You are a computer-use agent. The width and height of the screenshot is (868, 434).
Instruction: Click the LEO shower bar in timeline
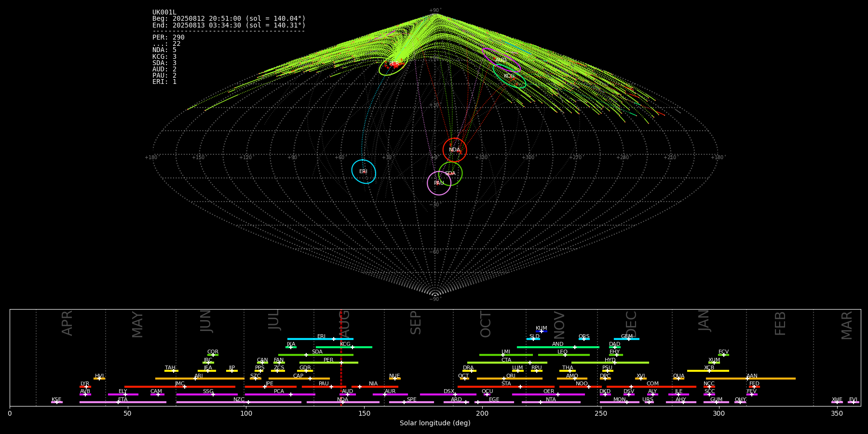(564, 355)
